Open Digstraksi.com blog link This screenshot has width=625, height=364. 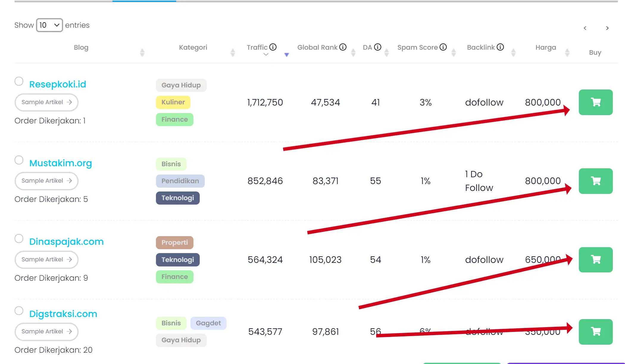pyautogui.click(x=63, y=314)
